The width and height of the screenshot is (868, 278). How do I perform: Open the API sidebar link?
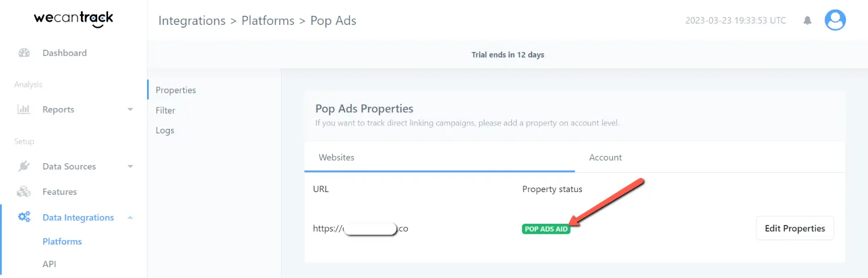coord(49,264)
